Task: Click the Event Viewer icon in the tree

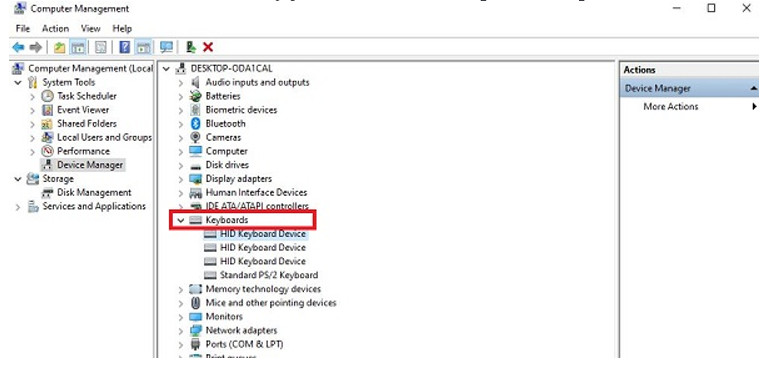Action: click(47, 110)
